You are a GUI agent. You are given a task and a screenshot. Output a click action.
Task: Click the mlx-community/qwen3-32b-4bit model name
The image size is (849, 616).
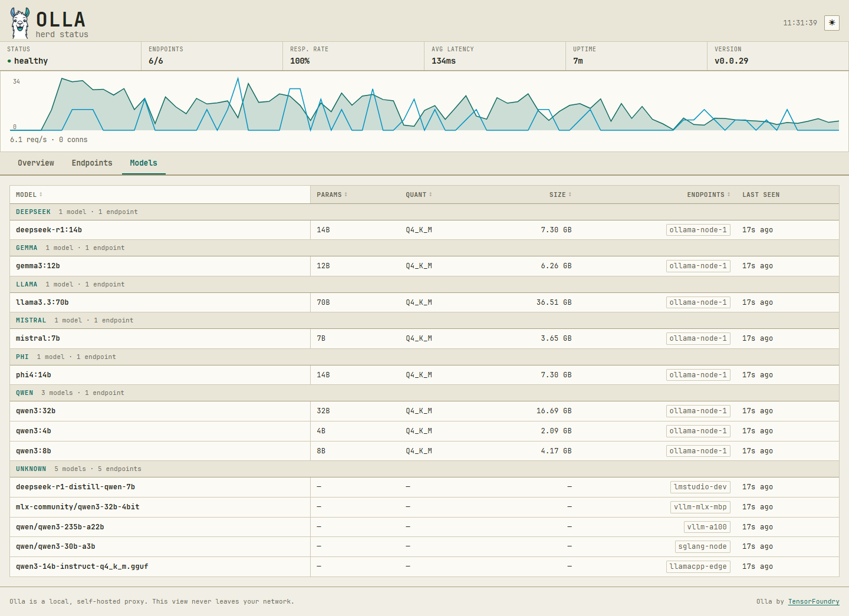click(78, 507)
